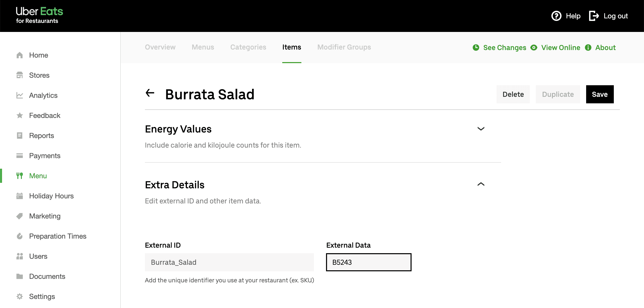This screenshot has width=644, height=308.
Task: Expand the Energy Values section chevron
Action: point(481,129)
